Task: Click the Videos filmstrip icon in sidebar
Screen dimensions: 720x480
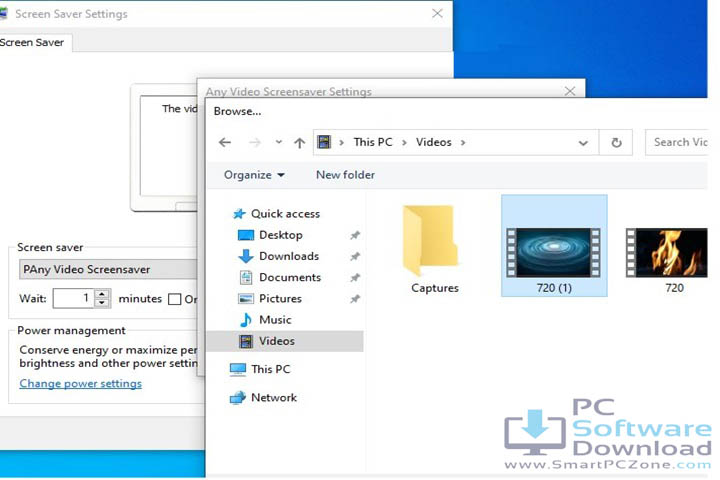Action: click(x=246, y=341)
